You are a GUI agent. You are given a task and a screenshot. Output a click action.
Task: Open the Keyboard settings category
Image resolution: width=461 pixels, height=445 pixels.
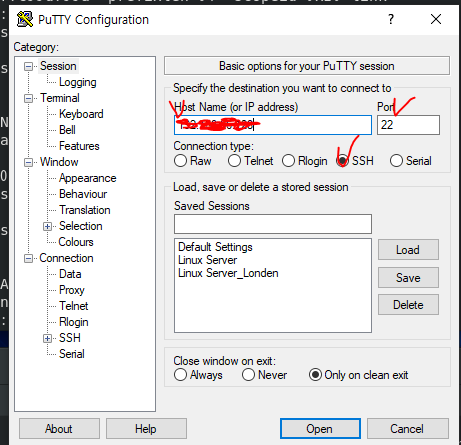(81, 114)
